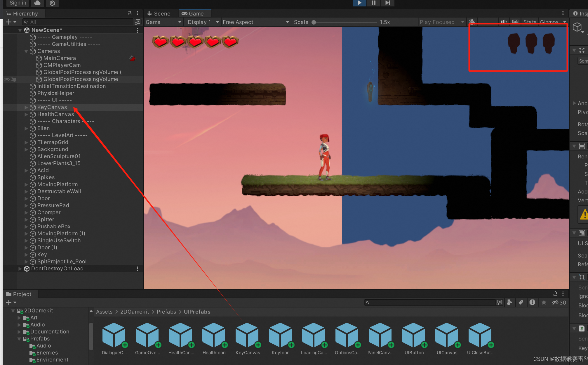The height and width of the screenshot is (365, 588).
Task: Toggle picking hand for GlobalPostProcessingVolume
Action: coord(14,79)
